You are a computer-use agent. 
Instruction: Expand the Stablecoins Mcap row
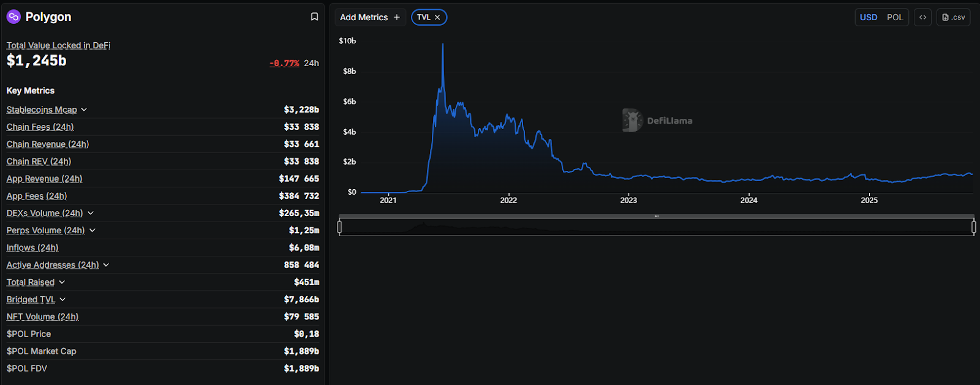pos(84,110)
